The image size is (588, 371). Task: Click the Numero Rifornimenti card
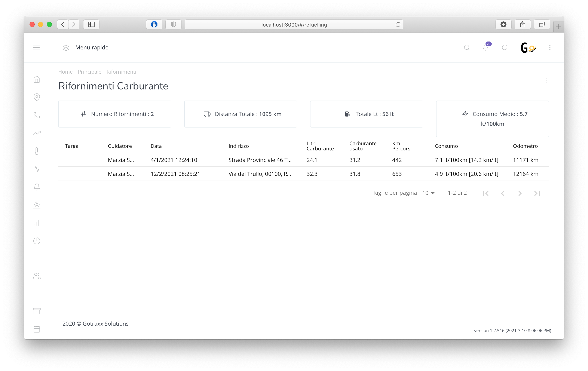pos(114,114)
